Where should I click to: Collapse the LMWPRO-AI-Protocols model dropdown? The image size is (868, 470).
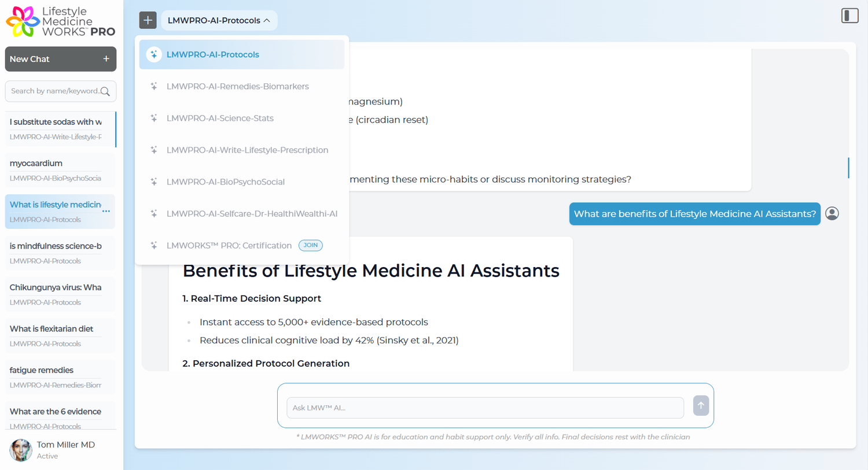point(219,20)
